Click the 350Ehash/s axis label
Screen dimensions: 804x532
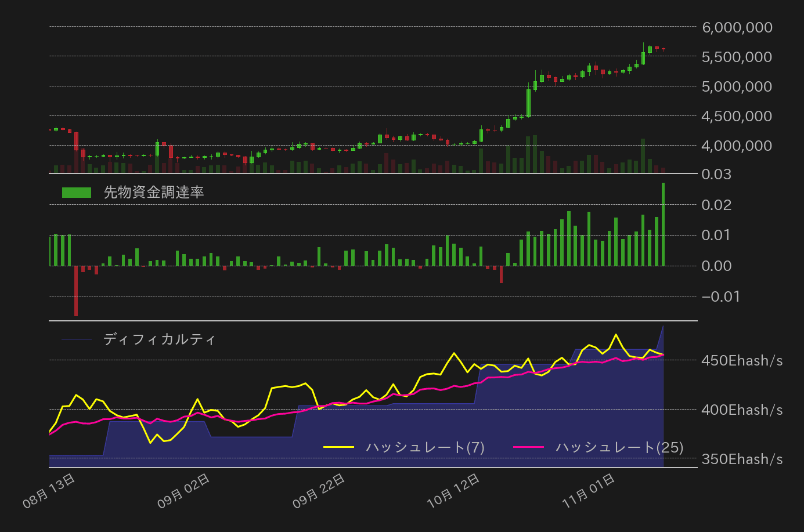pos(741,459)
